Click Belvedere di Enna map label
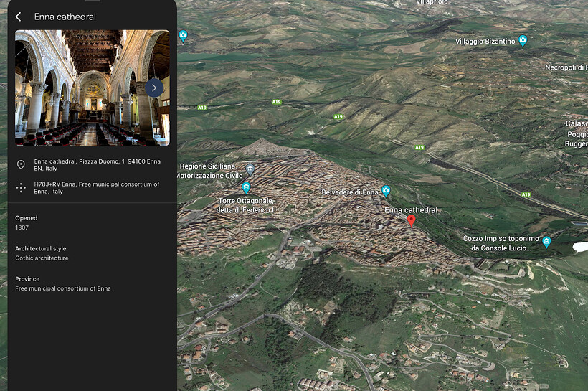 click(x=350, y=192)
